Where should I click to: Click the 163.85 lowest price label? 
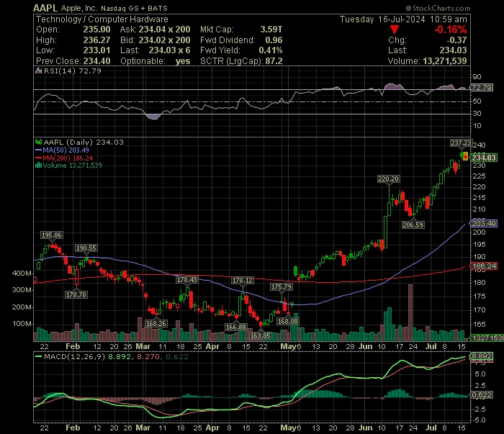pos(261,335)
